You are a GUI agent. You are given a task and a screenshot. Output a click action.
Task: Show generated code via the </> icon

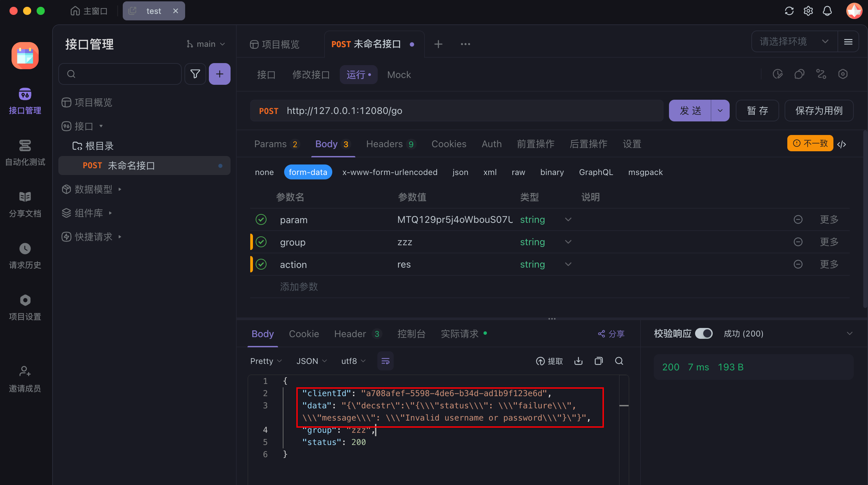(x=842, y=144)
